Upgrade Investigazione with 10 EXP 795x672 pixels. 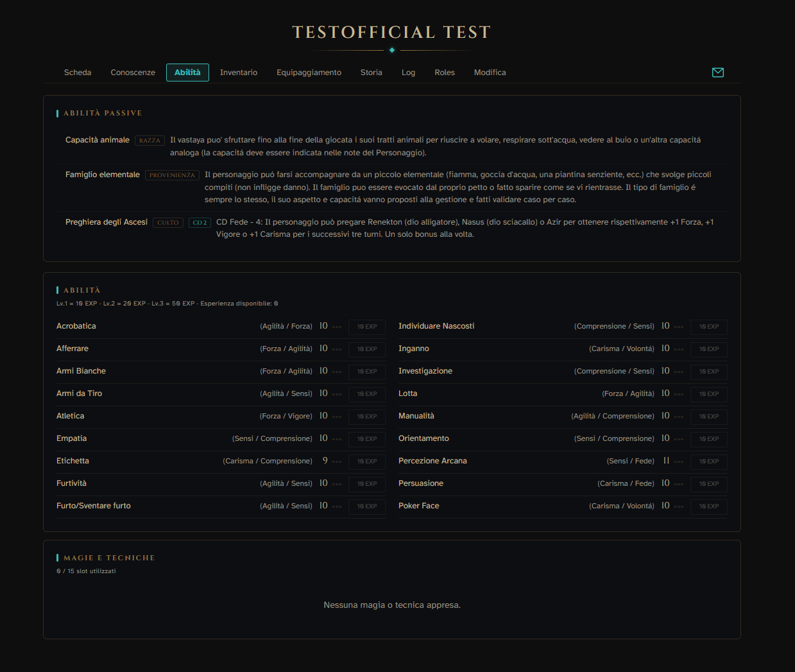pos(709,372)
